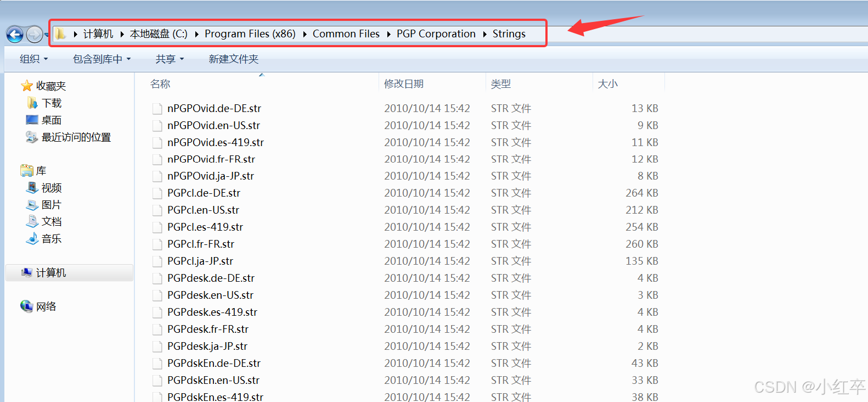
Task: Click Strings in the address bar path
Action: pos(509,34)
